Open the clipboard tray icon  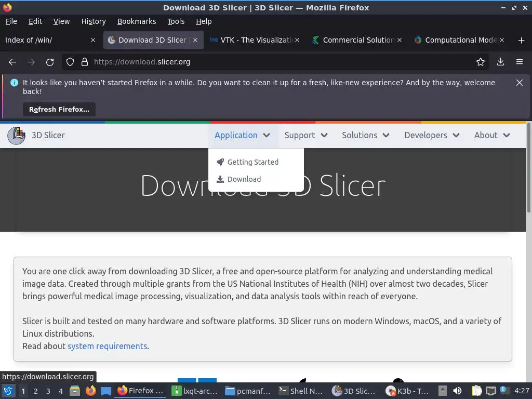point(476,391)
